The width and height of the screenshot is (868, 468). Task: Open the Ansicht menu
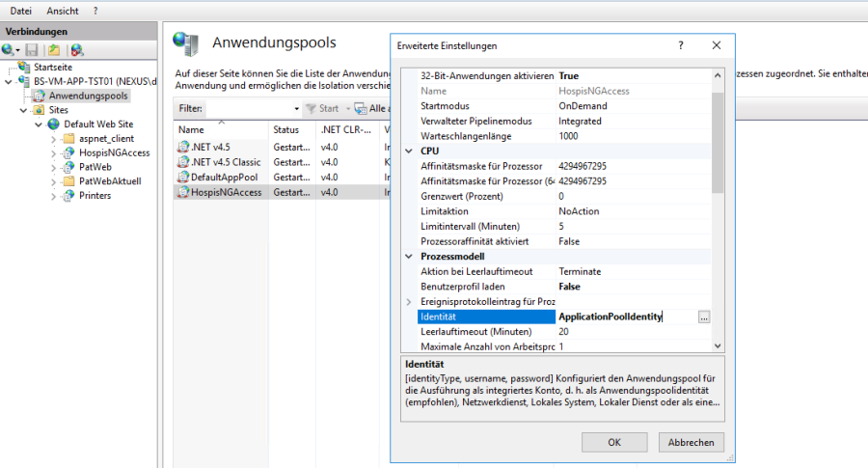coord(63,10)
